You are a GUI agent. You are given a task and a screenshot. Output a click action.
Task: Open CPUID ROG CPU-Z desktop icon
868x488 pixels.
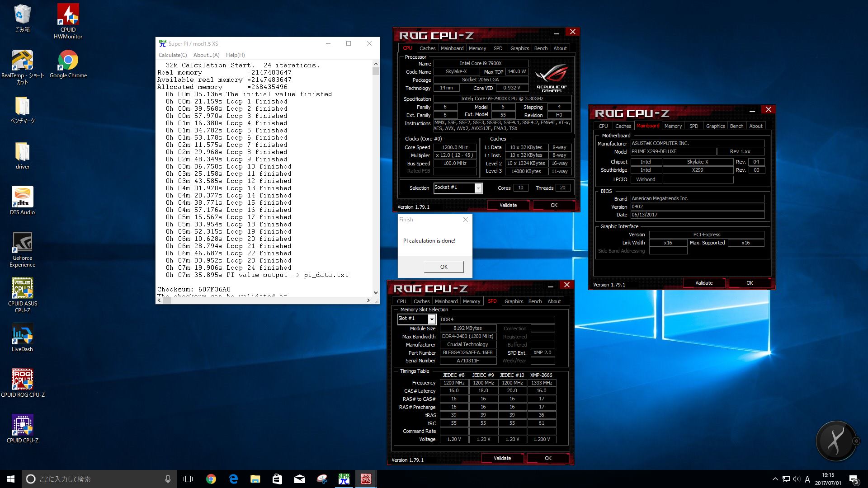(x=22, y=383)
